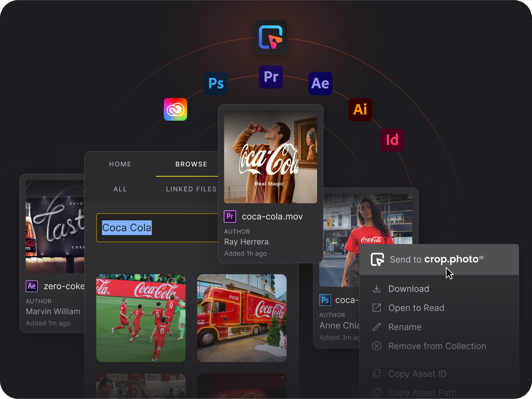Open the Premiere Pro icon

270,77
